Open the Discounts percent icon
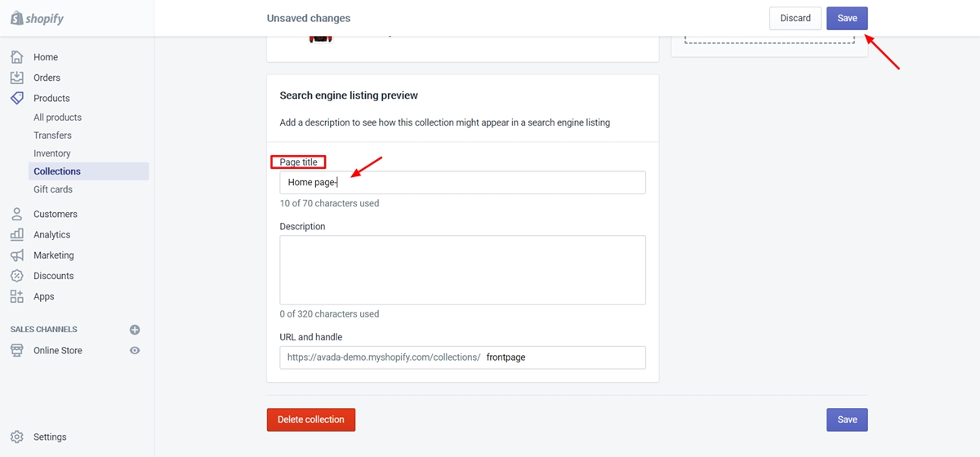The image size is (980, 457). point(17,276)
